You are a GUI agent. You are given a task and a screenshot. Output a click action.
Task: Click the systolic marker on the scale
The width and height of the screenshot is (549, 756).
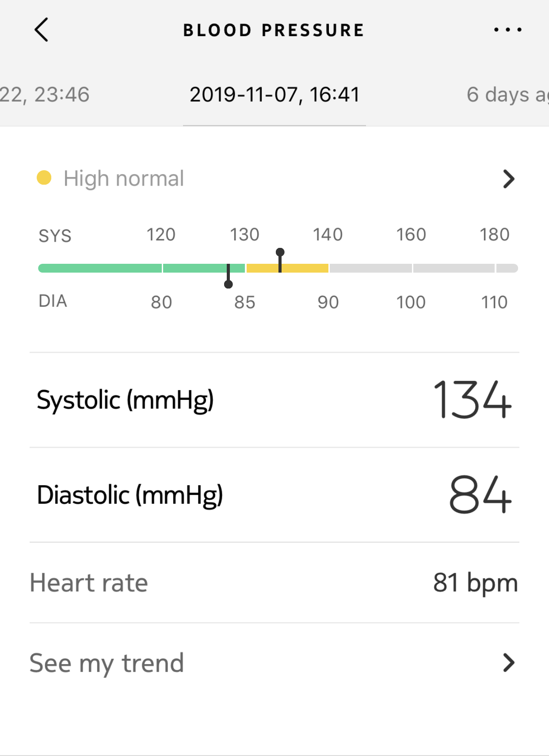(280, 253)
